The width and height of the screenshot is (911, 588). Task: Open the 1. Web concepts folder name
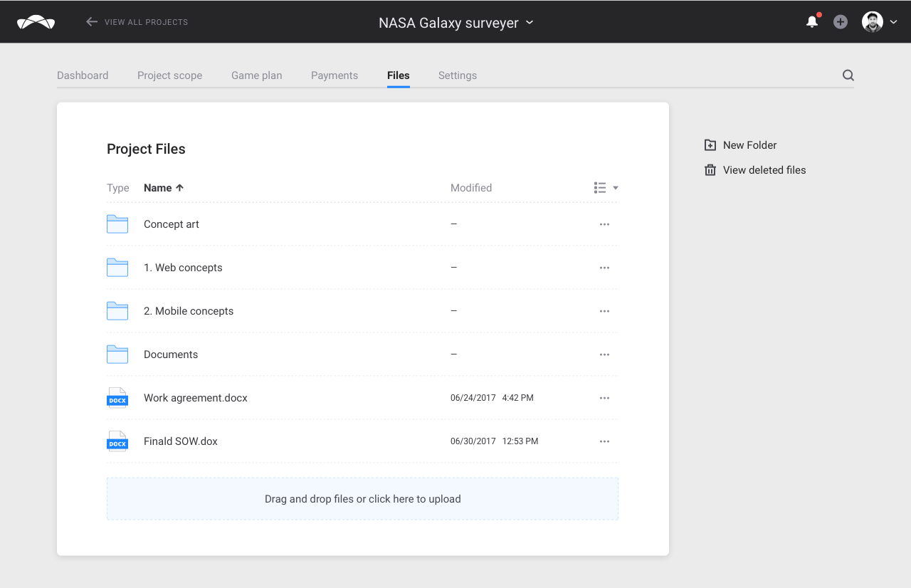click(x=183, y=268)
